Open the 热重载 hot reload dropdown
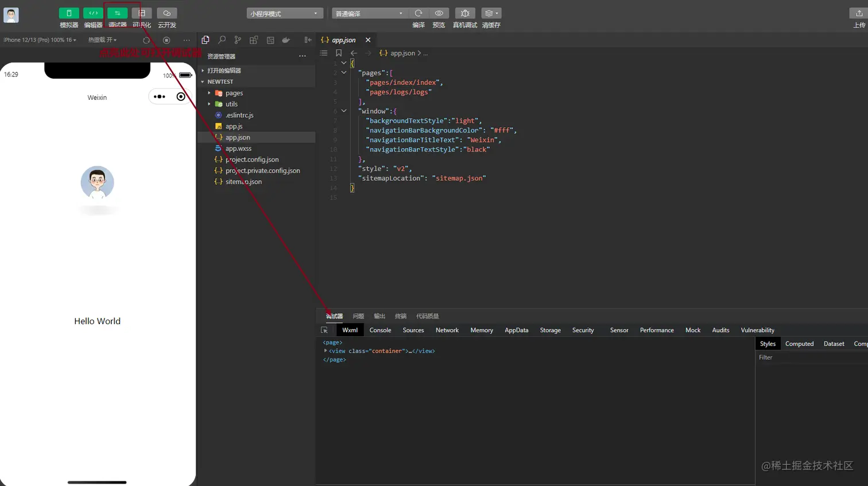This screenshot has width=868, height=486. (x=102, y=40)
